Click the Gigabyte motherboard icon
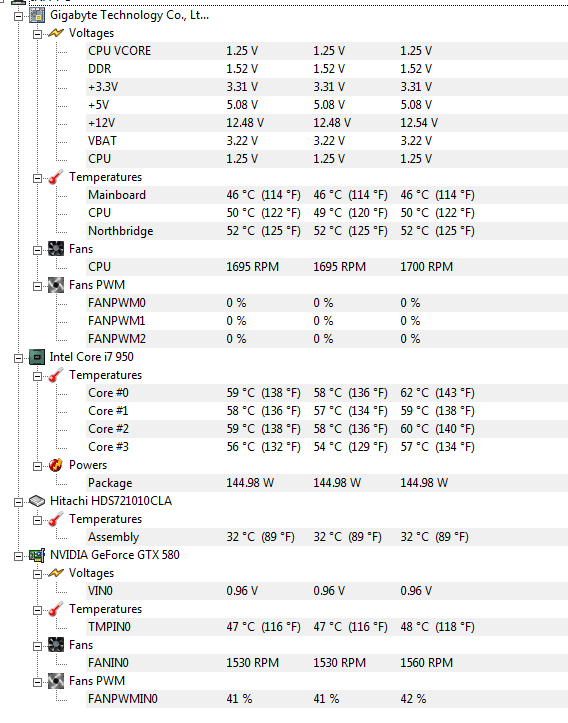 click(x=37, y=15)
